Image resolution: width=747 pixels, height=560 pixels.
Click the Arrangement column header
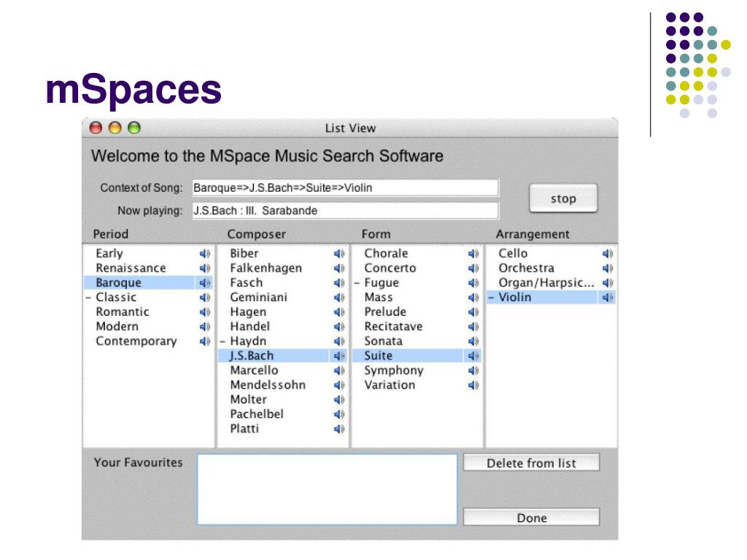pyautogui.click(x=532, y=234)
